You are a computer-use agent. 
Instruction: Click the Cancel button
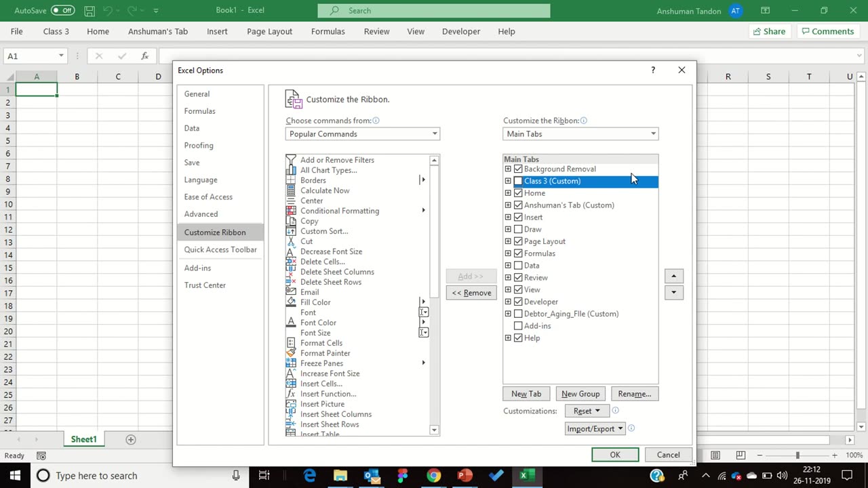(x=668, y=455)
